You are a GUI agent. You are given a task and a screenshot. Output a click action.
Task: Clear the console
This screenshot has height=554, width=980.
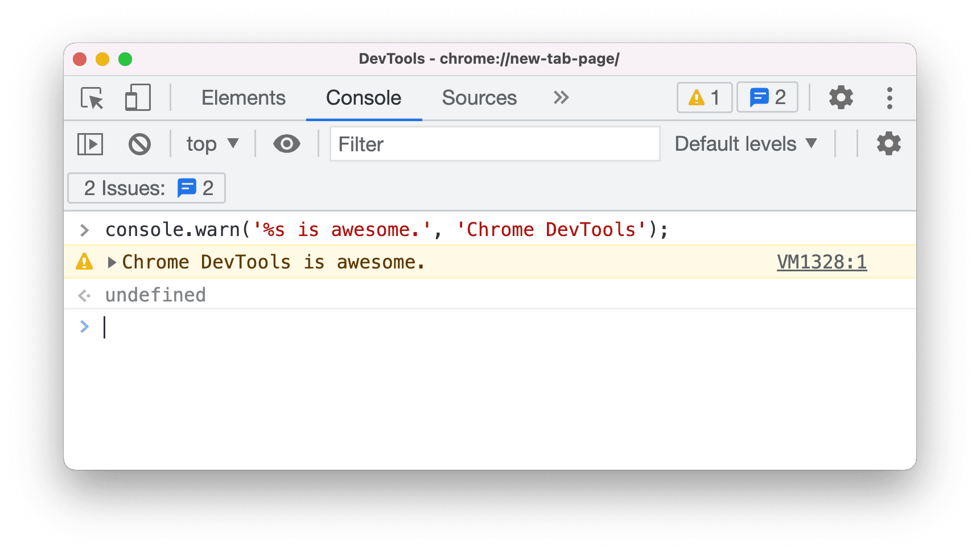point(139,143)
